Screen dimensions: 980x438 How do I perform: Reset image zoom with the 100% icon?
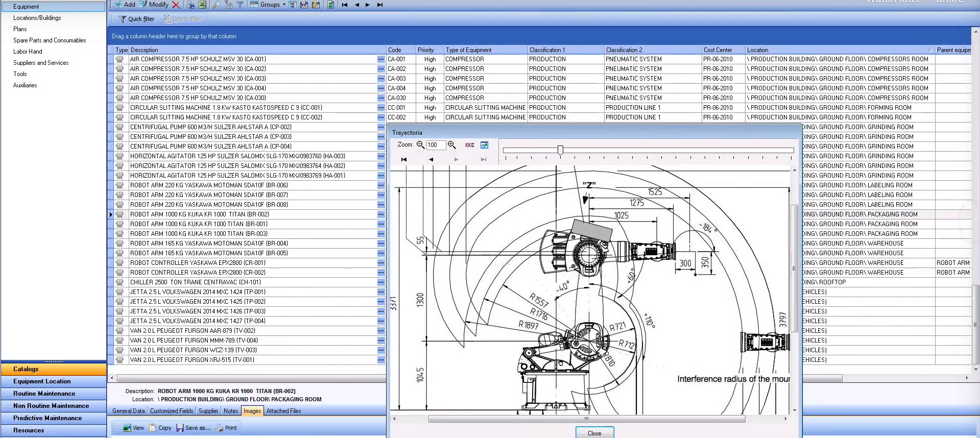tap(469, 145)
